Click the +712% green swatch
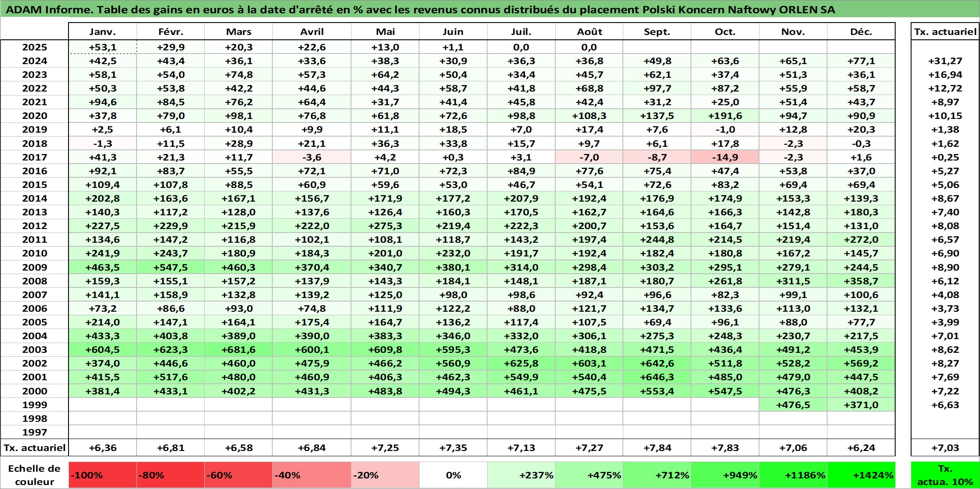The image size is (980, 489). point(657,475)
